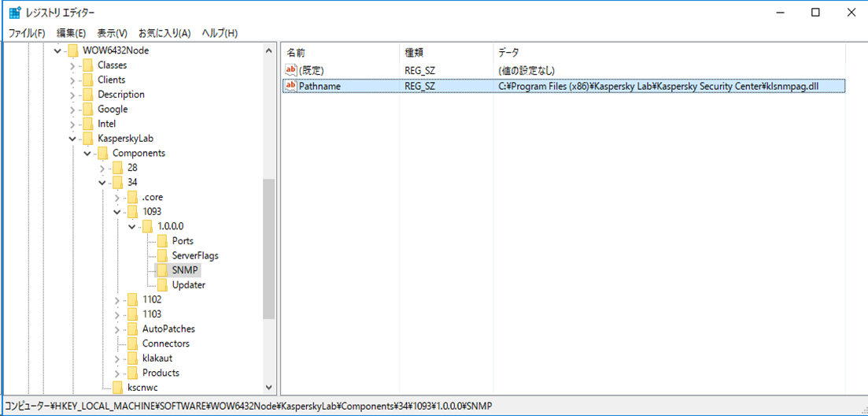
Task: Expand the Products key chevron
Action: (116, 373)
